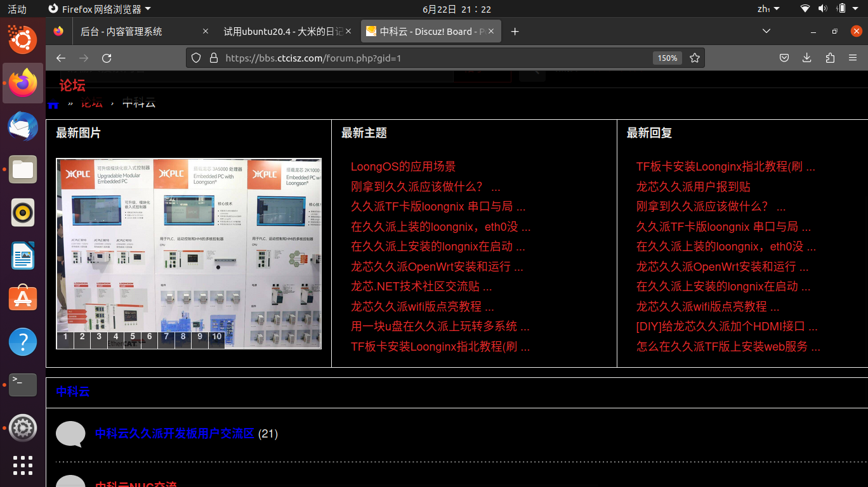Open 怎么在久久派TF版上安装web服务 reply

[728, 346]
